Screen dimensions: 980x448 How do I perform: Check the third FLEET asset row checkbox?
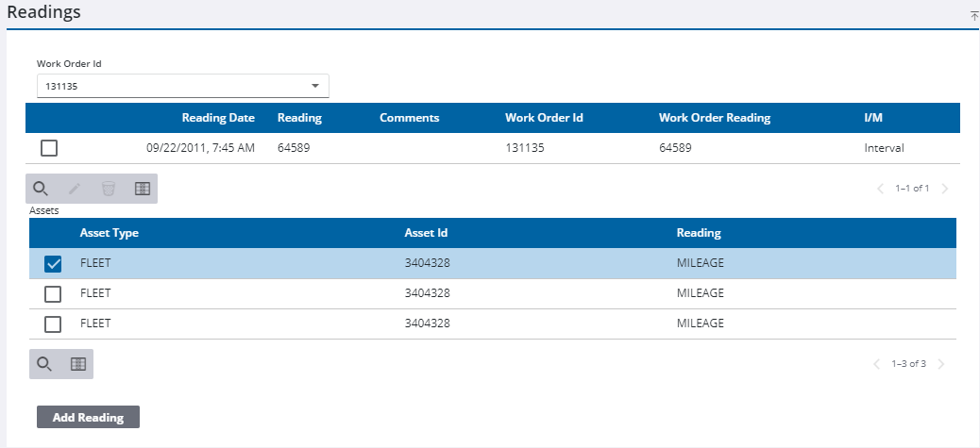pos(53,324)
